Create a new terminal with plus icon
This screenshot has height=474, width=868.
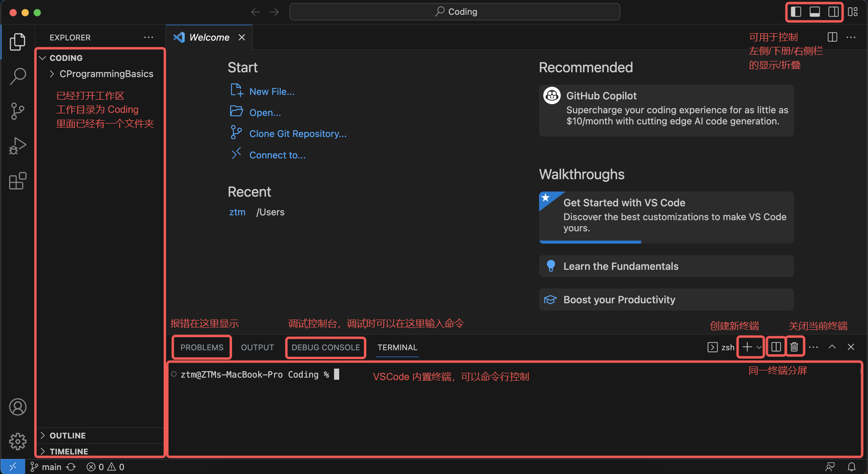pos(747,347)
